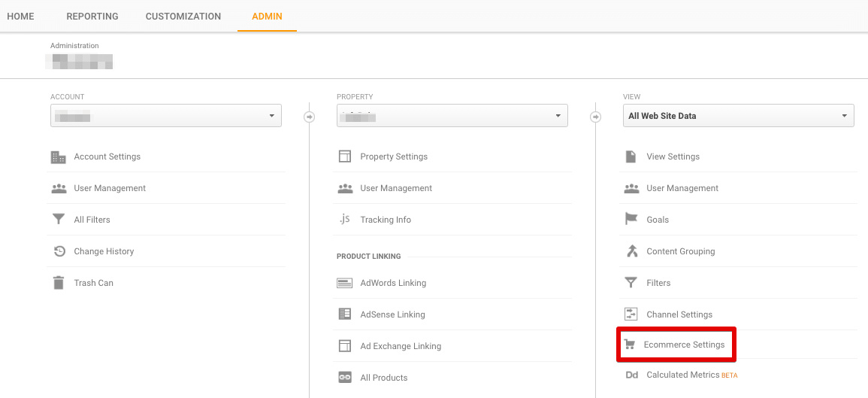Screen dimensions: 868x398
Task: Click the View Settings document icon
Action: pos(631,157)
